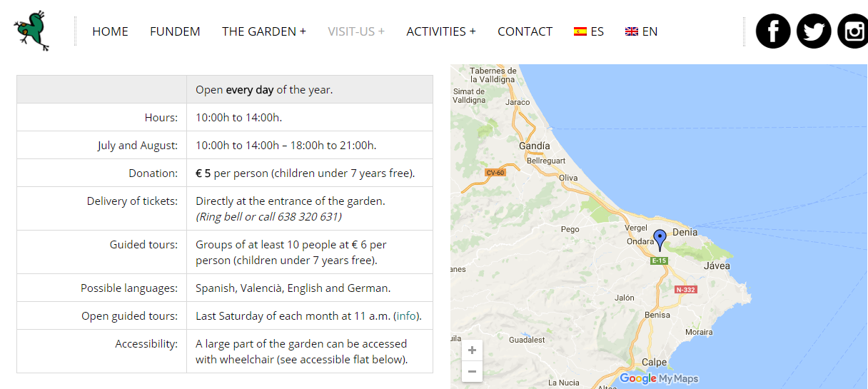Zoom out on the map

coord(472,371)
